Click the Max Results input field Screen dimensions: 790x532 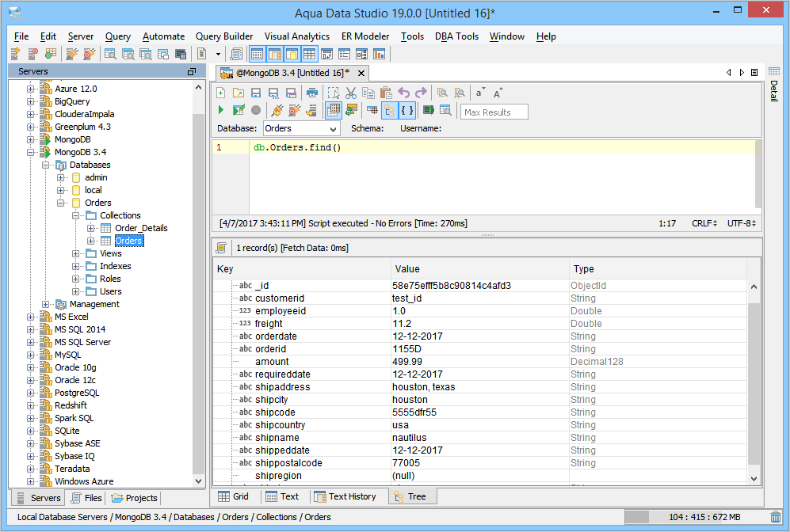pos(494,112)
